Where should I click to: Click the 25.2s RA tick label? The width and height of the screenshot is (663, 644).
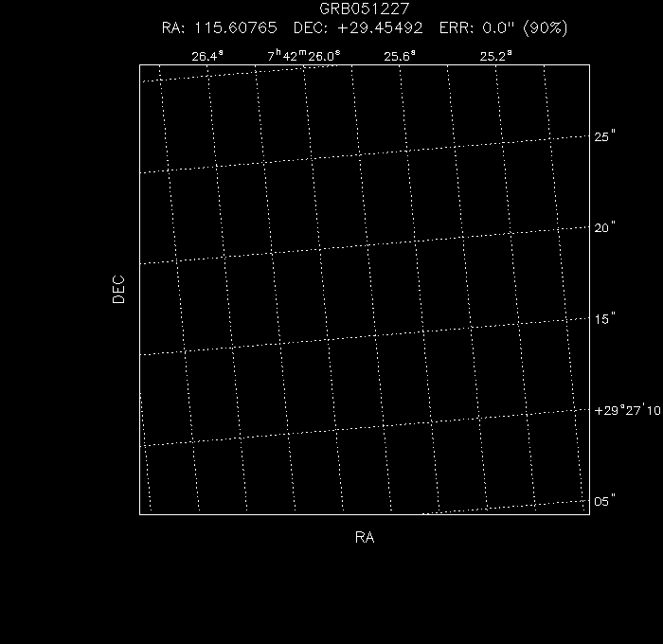point(495,56)
